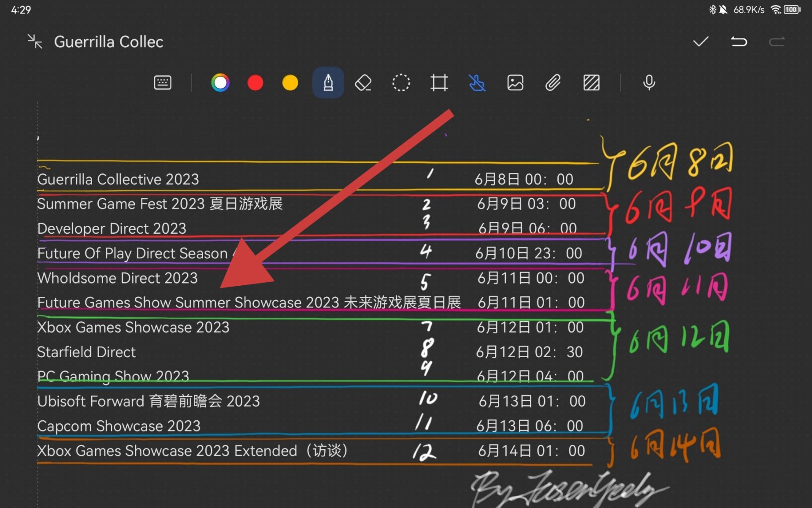Insert an image into the note
The height and width of the screenshot is (508, 812).
pos(515,82)
